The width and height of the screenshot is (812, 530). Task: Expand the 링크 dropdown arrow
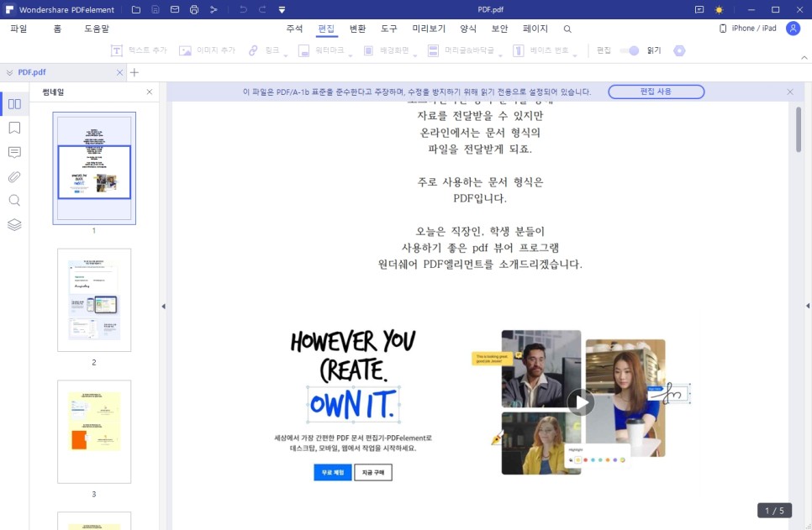coord(285,55)
